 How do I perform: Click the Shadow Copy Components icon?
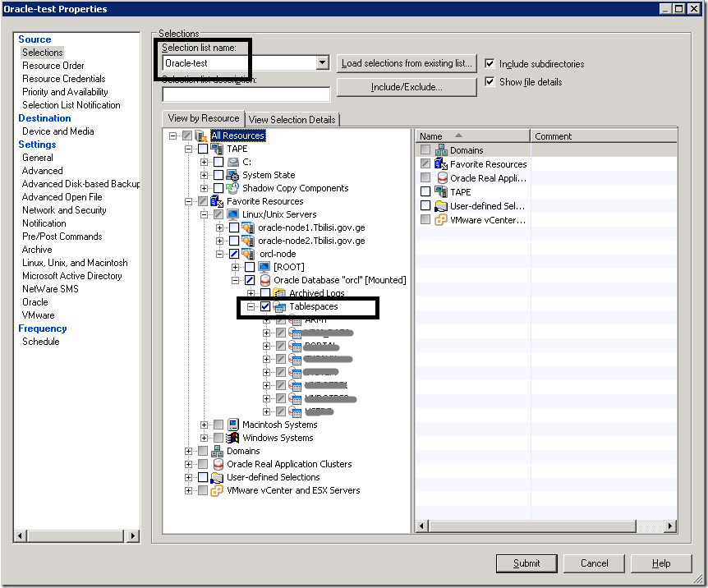point(233,188)
